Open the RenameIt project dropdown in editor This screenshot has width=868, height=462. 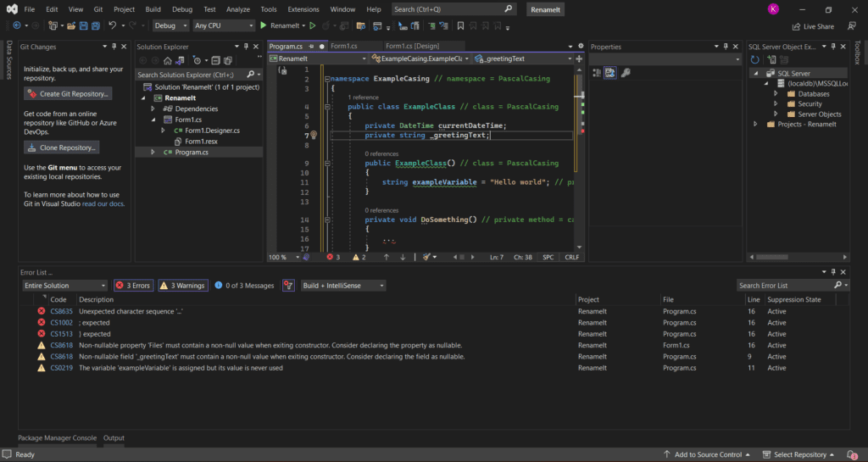pyautogui.click(x=318, y=58)
